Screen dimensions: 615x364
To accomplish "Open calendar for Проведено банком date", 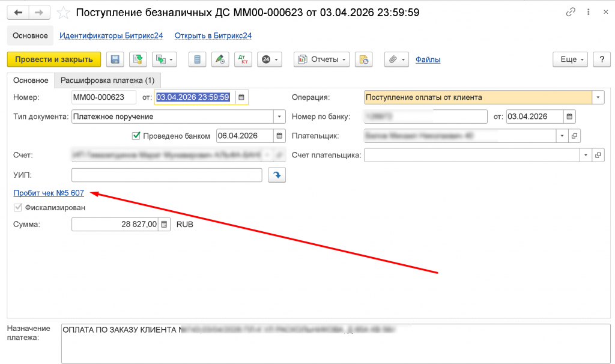I will [279, 136].
